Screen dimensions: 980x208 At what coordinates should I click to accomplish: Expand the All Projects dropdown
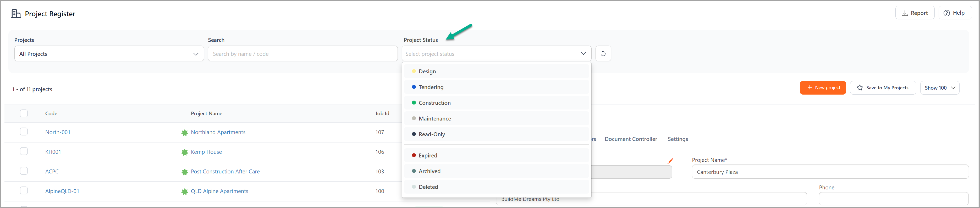click(109, 54)
